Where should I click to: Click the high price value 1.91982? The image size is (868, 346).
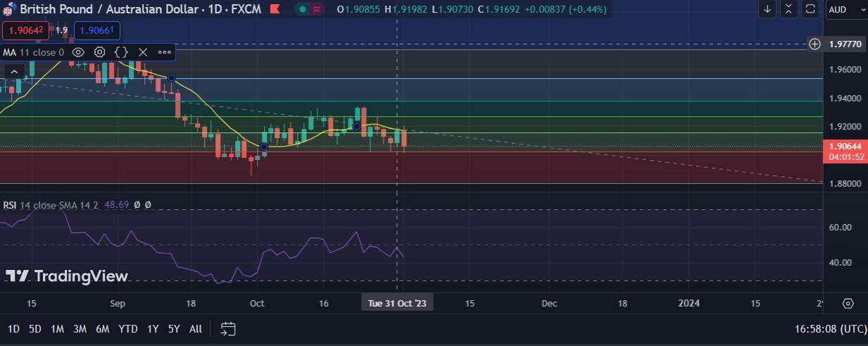(410, 9)
